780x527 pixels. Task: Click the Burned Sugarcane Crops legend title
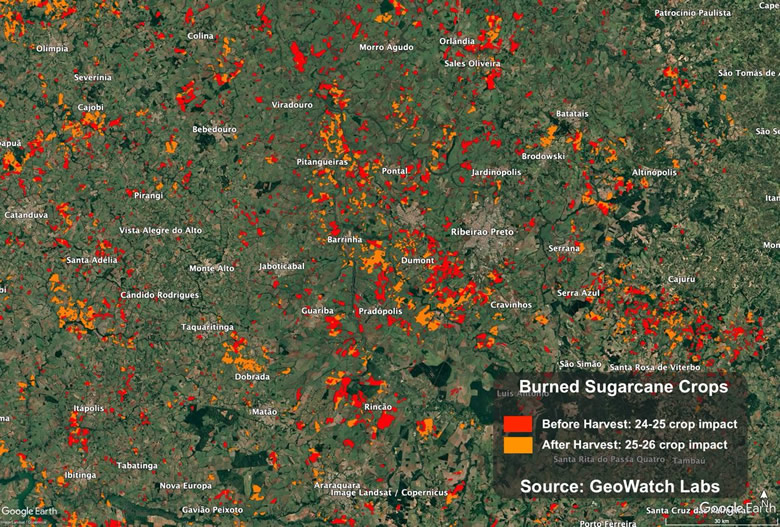pos(622,387)
